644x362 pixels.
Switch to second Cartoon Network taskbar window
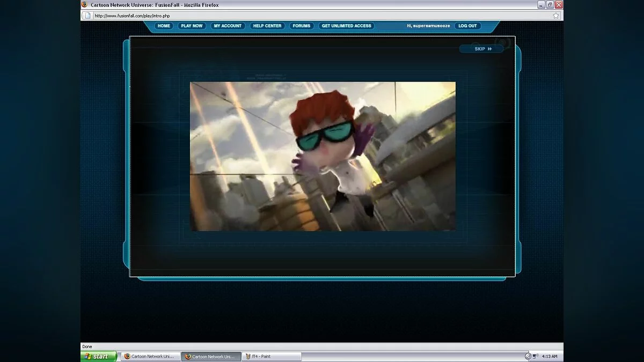(211, 356)
